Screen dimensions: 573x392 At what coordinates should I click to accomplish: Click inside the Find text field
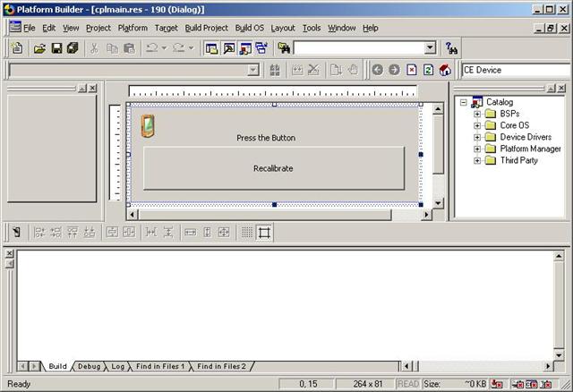[360, 47]
